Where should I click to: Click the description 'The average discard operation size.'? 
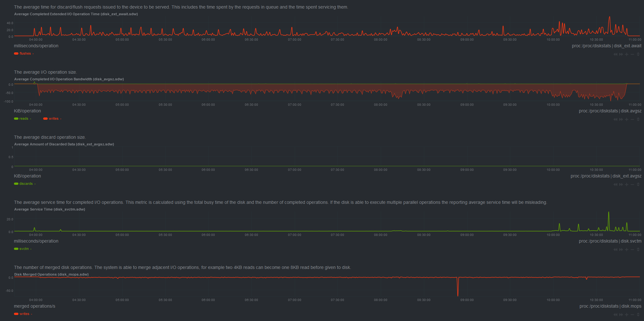[50, 137]
